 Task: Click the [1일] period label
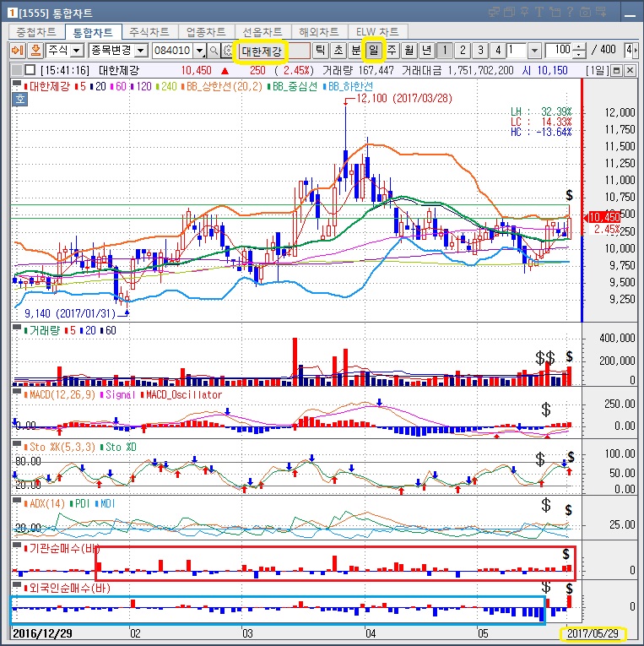tap(597, 70)
